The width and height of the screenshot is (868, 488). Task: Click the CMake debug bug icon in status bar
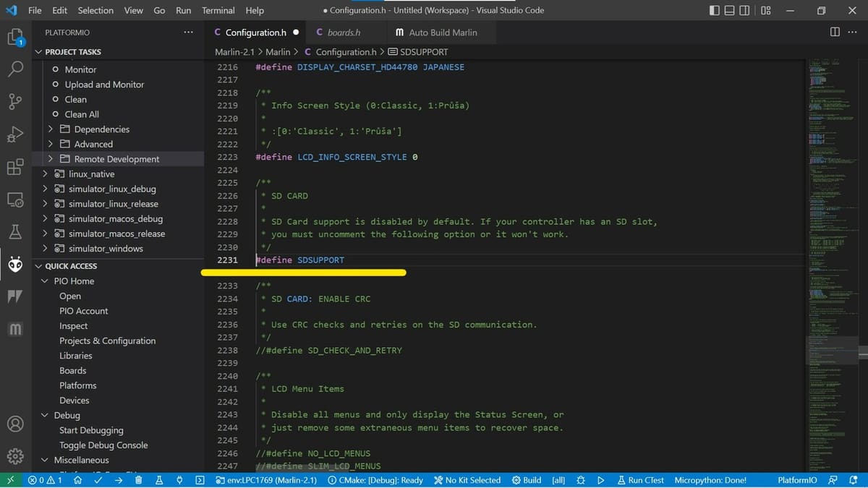click(x=581, y=480)
